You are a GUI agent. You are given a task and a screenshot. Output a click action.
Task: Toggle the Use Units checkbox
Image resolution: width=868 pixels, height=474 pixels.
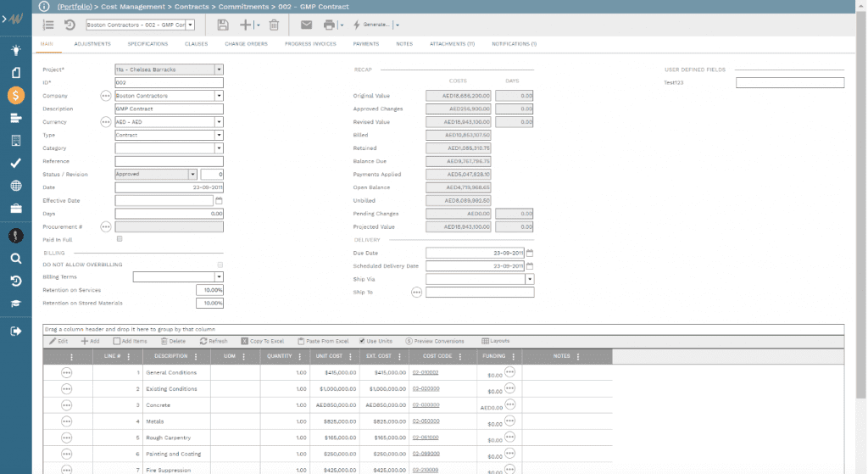[x=362, y=341]
